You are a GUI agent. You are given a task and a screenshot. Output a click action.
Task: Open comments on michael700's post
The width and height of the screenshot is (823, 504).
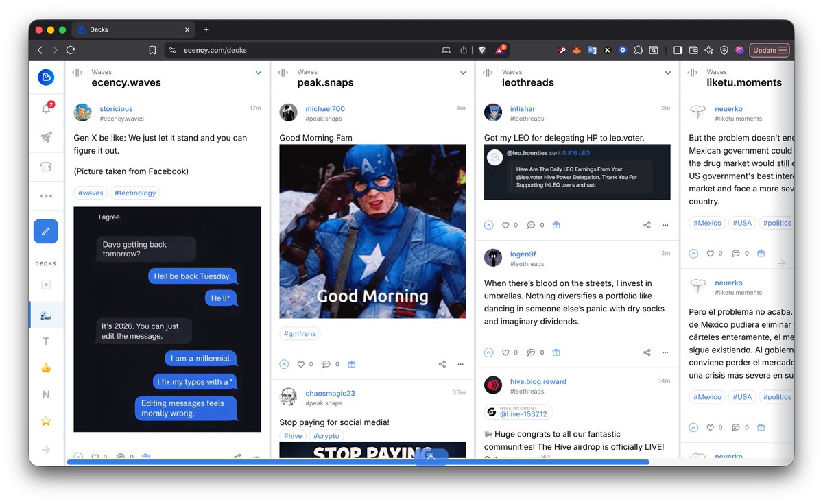pos(326,364)
